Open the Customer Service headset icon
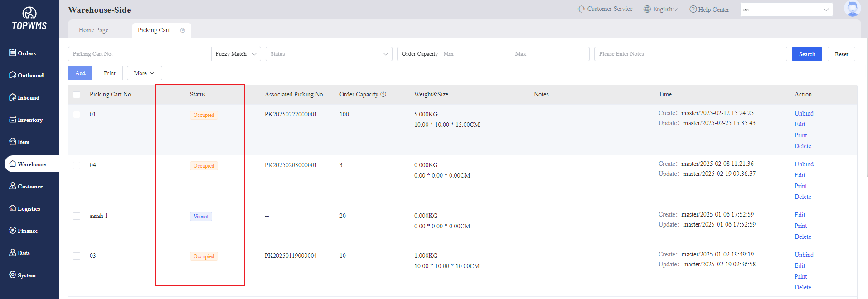868x299 pixels. pos(581,9)
